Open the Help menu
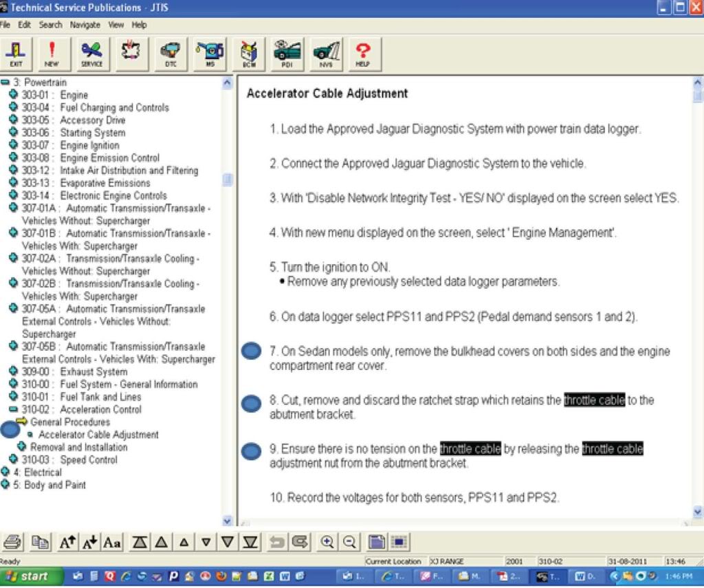The height and width of the screenshot is (588, 704). click(139, 25)
